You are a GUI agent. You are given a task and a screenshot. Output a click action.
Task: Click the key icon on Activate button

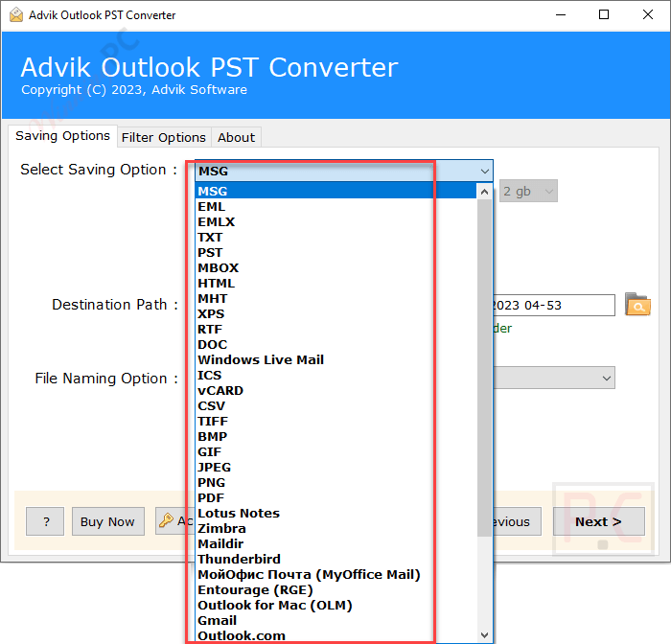[x=166, y=520]
